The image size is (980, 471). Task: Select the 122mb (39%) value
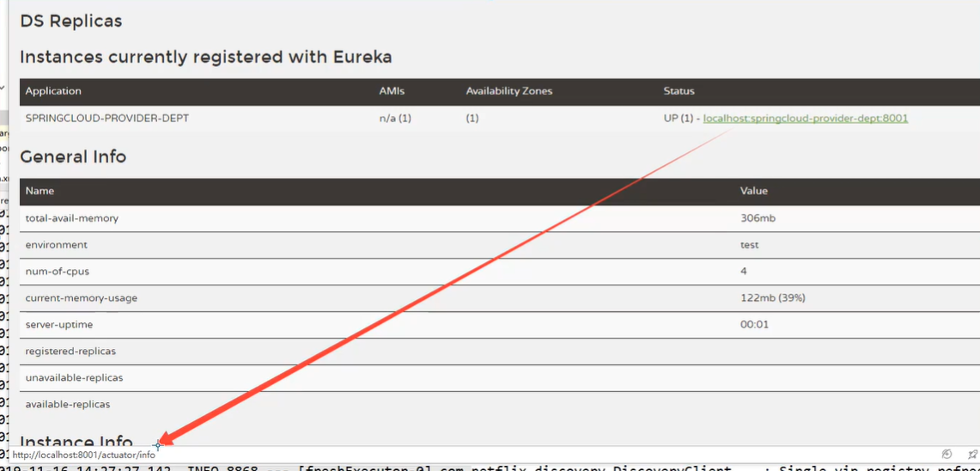(772, 298)
